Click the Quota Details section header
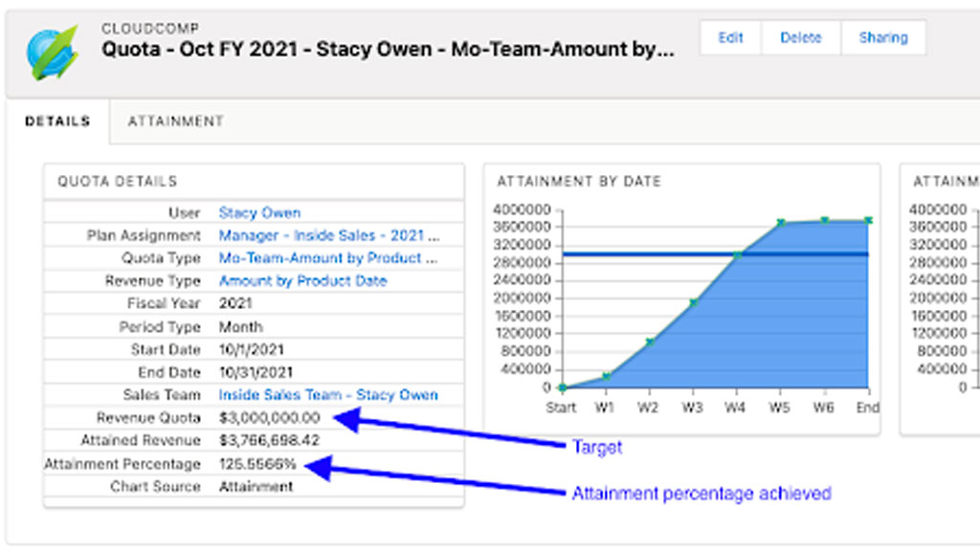 pos(118,181)
